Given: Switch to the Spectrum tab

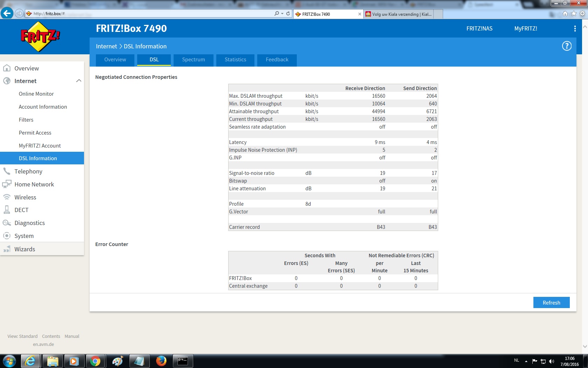Looking at the screenshot, I should click(193, 60).
